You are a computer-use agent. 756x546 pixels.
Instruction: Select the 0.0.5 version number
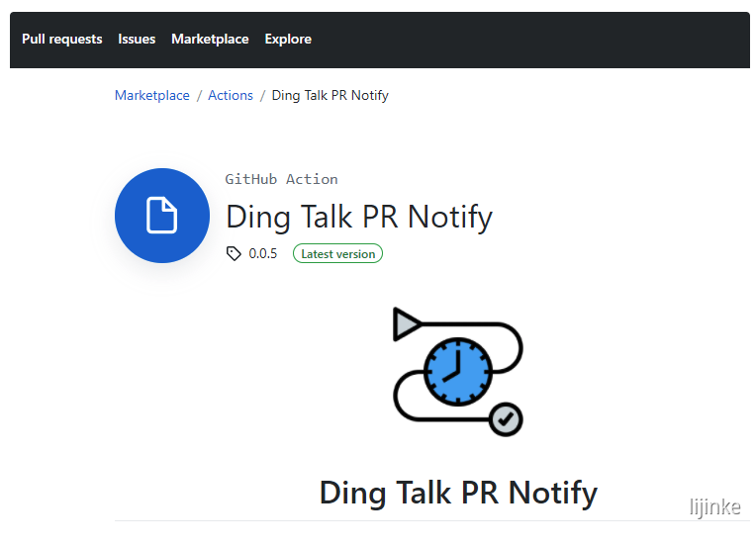click(263, 253)
